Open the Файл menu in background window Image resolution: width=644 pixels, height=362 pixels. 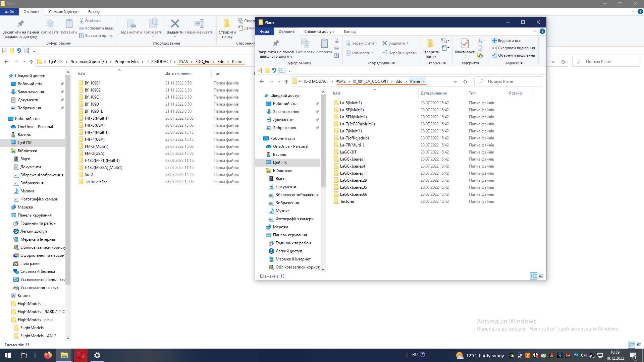(x=9, y=12)
